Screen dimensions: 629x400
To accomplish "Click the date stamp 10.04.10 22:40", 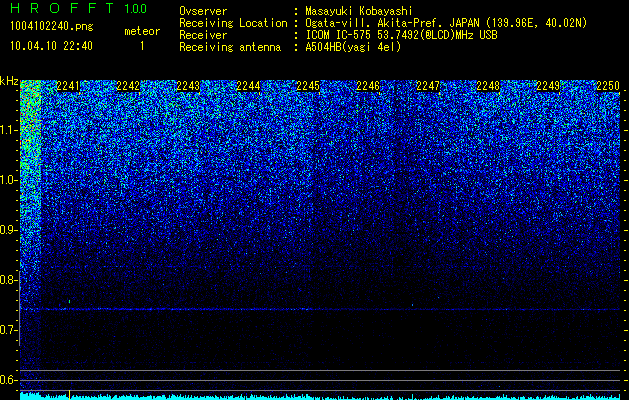I will (51, 46).
